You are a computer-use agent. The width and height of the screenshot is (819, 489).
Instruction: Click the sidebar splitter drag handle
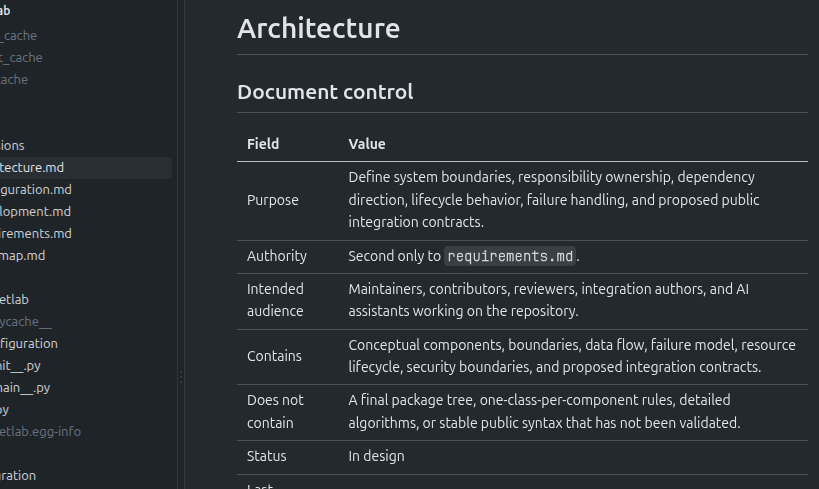[x=181, y=377]
